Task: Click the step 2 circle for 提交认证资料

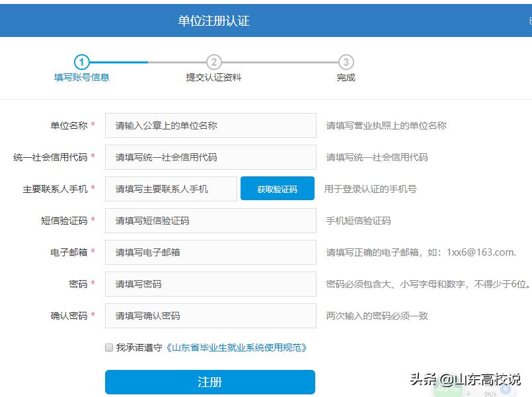Action: tap(213, 62)
